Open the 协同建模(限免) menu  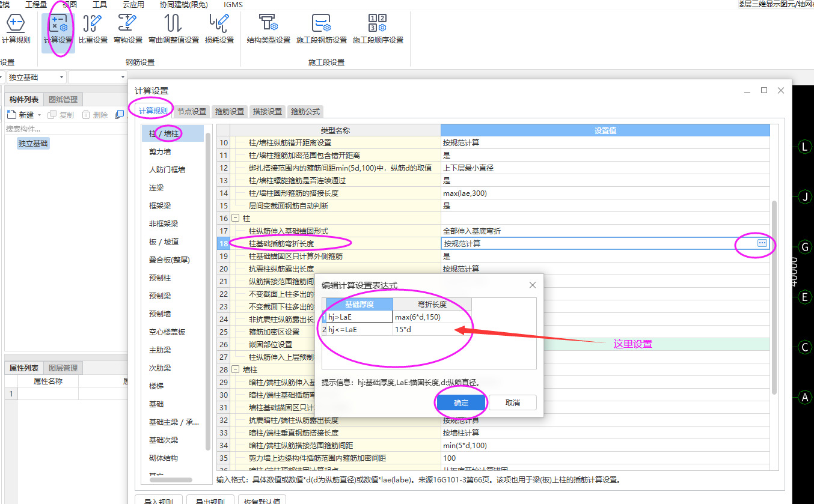point(184,4)
